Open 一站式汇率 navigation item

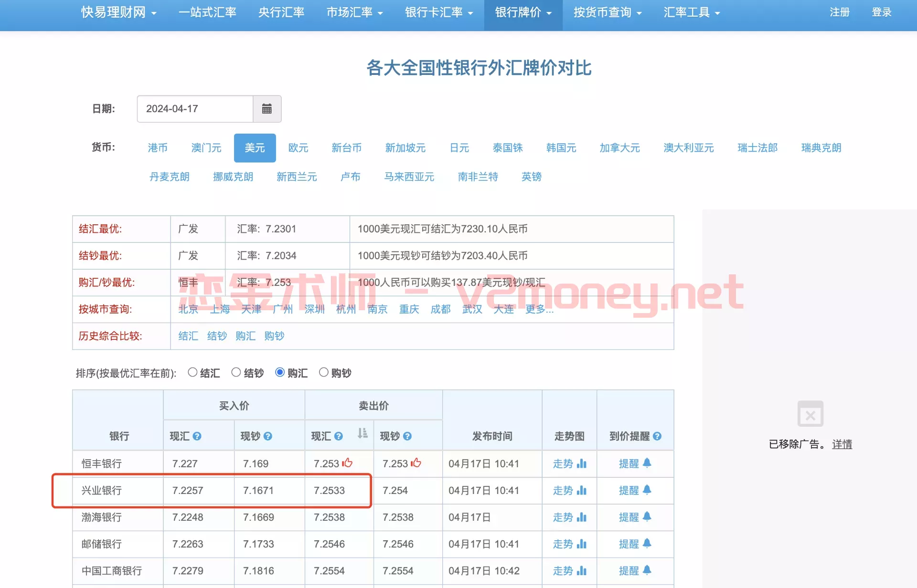pyautogui.click(x=207, y=12)
